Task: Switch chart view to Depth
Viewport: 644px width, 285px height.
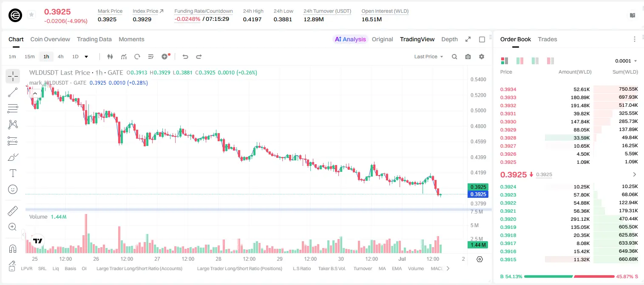Action: click(x=449, y=39)
